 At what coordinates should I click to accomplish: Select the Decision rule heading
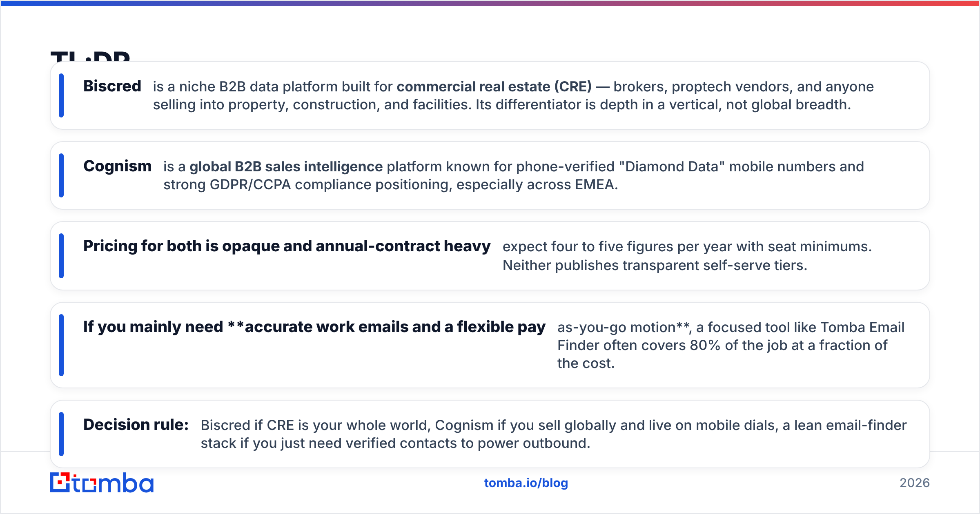click(136, 425)
